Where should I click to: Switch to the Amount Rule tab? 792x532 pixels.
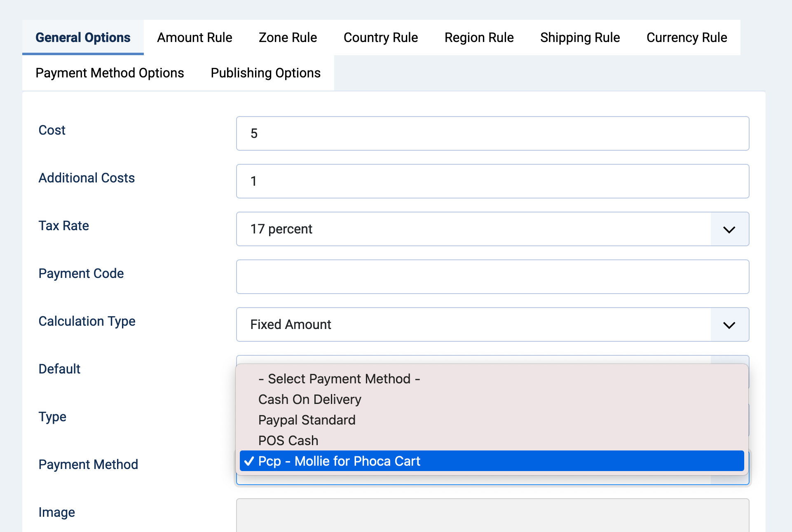(194, 37)
